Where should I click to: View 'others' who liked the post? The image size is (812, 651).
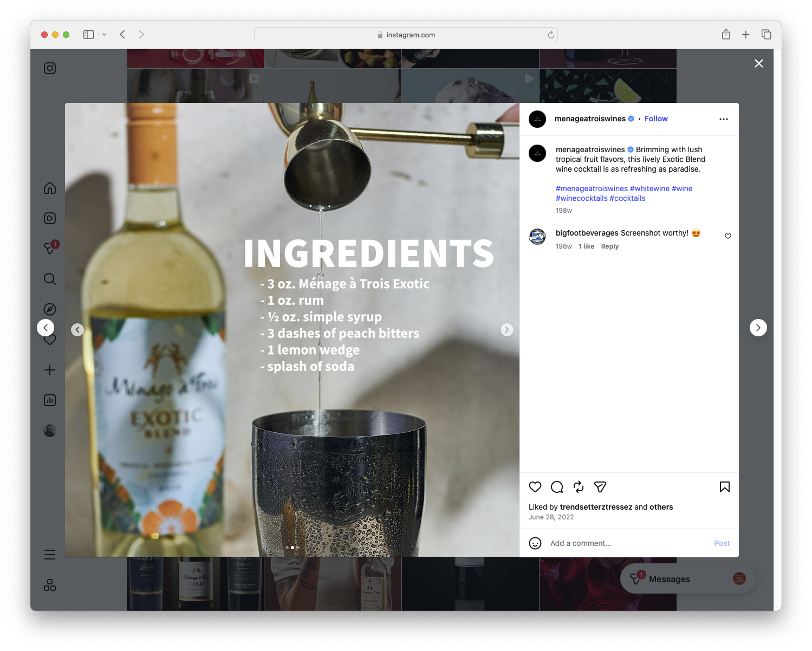(x=661, y=507)
